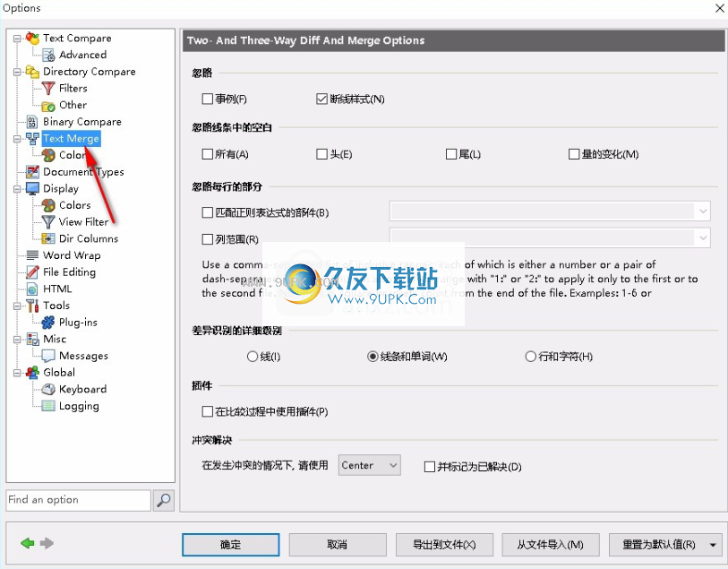Collapse the Text Compare tree node

tap(17, 39)
